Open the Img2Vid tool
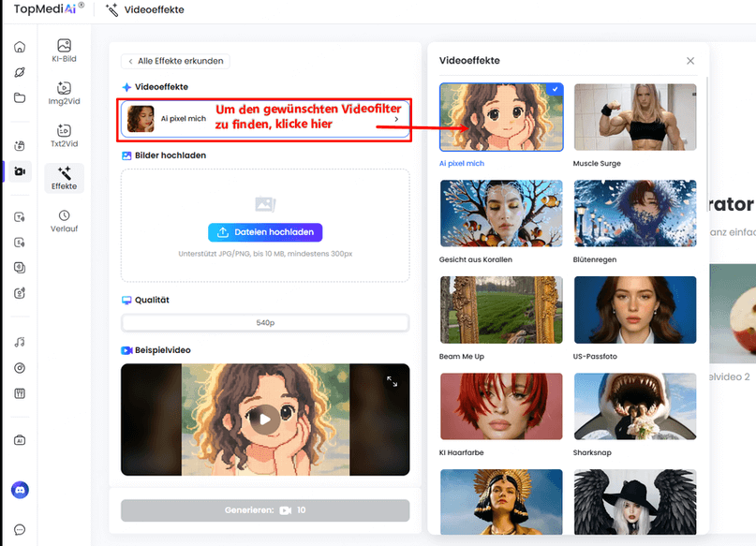Image resolution: width=756 pixels, height=546 pixels. (x=64, y=94)
